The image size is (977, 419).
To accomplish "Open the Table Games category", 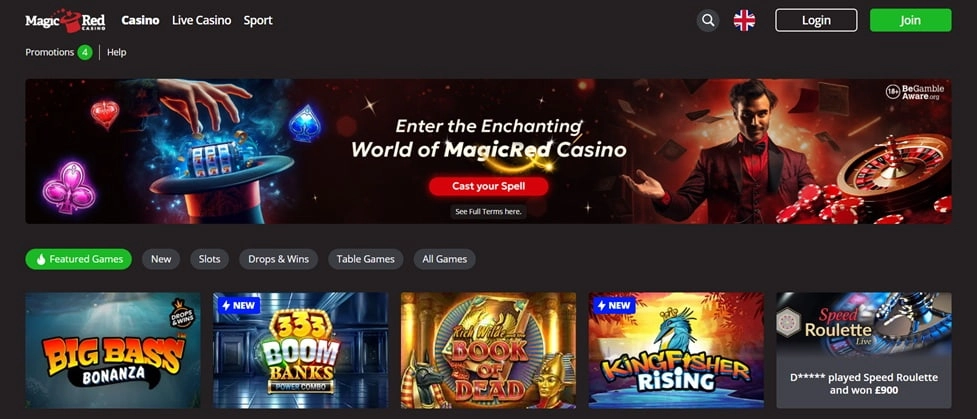I will pos(366,259).
